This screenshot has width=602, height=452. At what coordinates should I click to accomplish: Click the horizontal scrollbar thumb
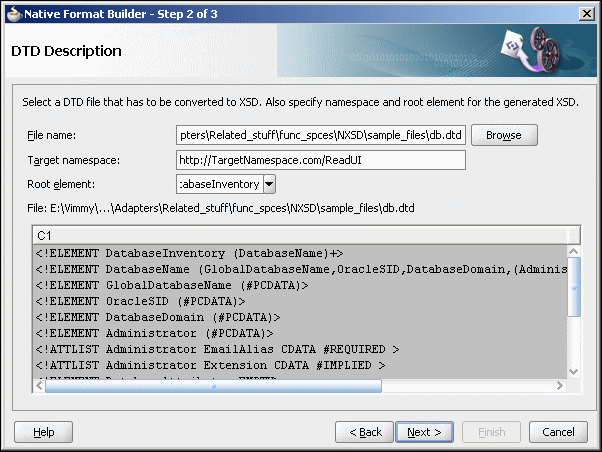point(213,386)
